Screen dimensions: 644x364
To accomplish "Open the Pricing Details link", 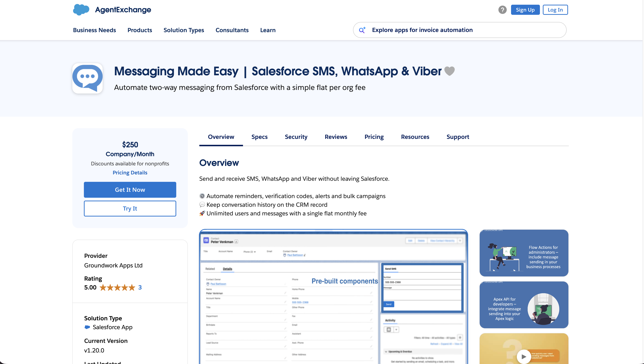I will coord(130,173).
